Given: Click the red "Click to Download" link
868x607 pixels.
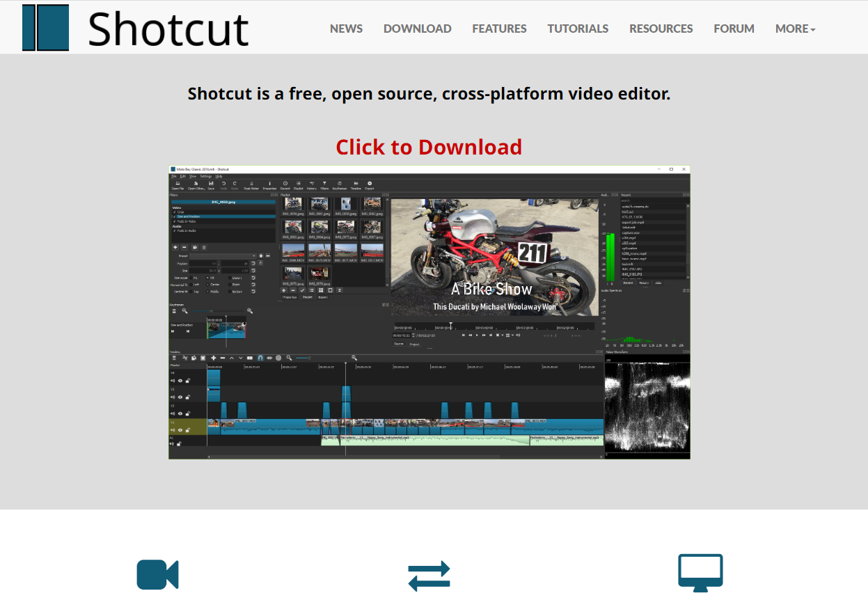Looking at the screenshot, I should click(x=429, y=147).
